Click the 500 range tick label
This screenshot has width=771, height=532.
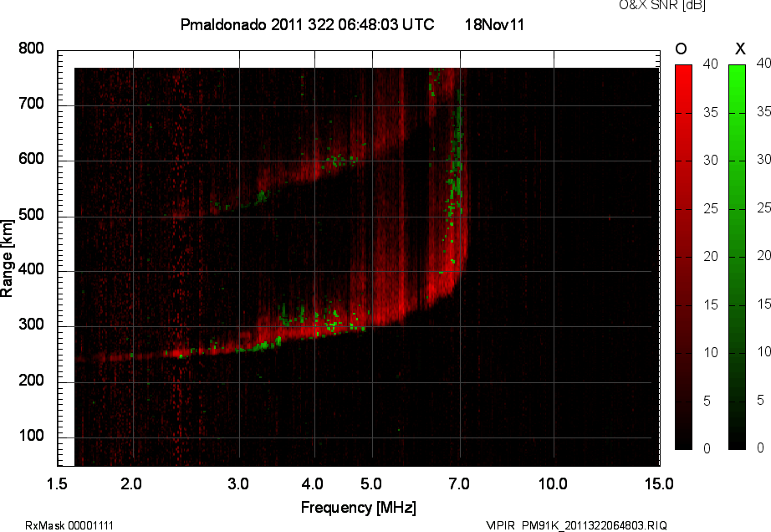(x=31, y=215)
